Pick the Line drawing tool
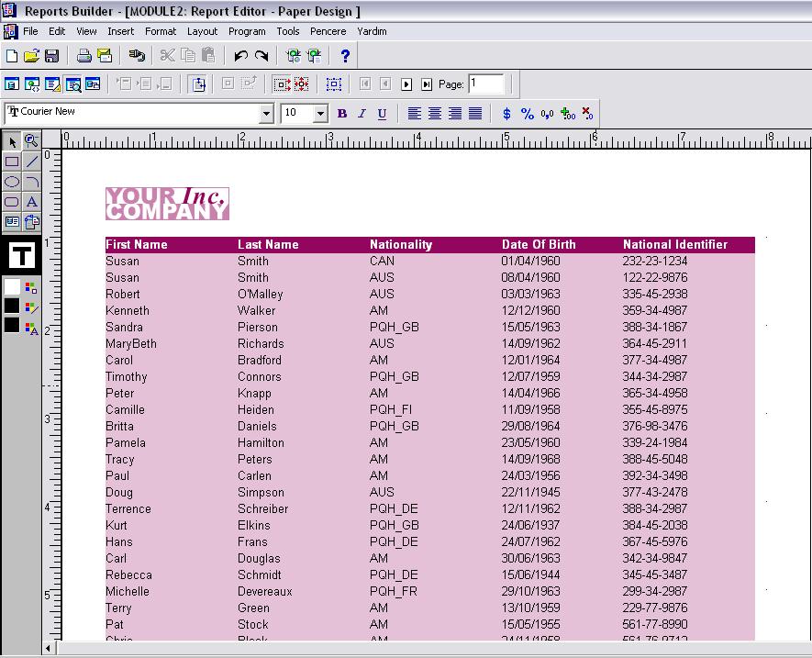The image size is (812, 658). pos(31,162)
